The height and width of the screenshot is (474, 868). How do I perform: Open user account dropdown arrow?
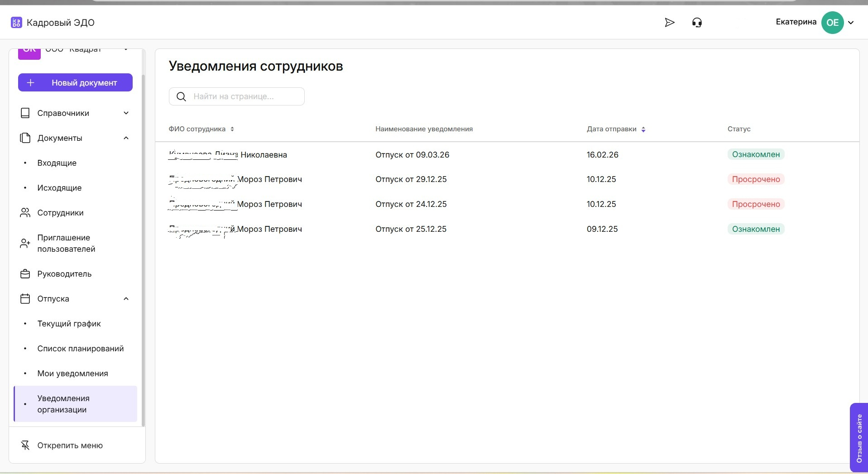(x=851, y=23)
